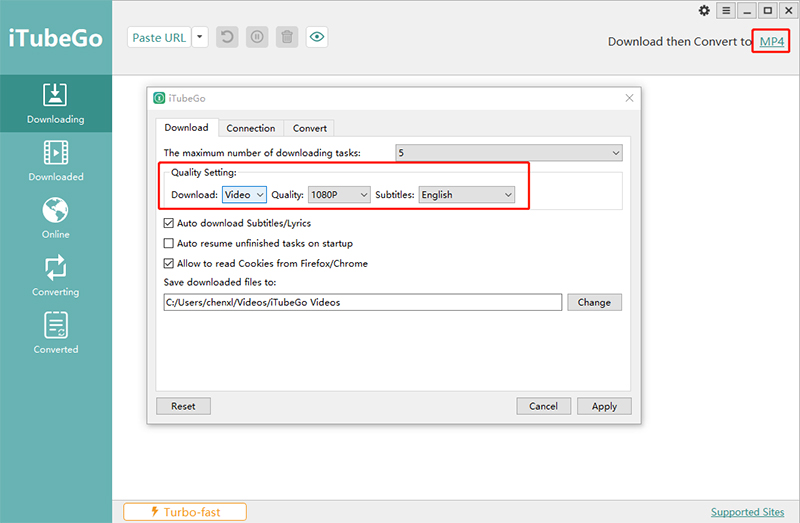Toggle the private mode eye icon
Image resolution: width=800 pixels, height=523 pixels.
coord(317,37)
